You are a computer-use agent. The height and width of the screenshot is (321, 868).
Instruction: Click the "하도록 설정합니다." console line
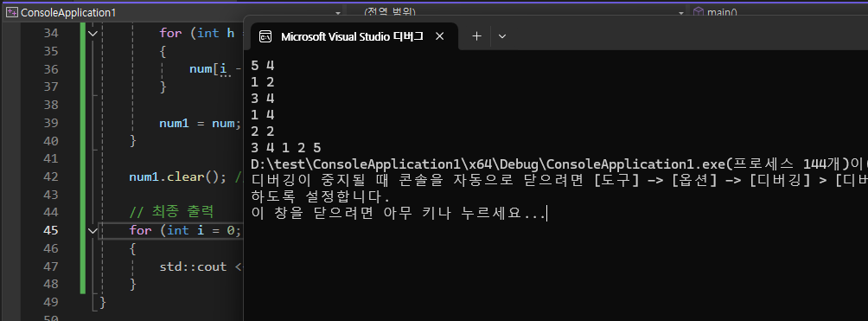[x=321, y=197]
